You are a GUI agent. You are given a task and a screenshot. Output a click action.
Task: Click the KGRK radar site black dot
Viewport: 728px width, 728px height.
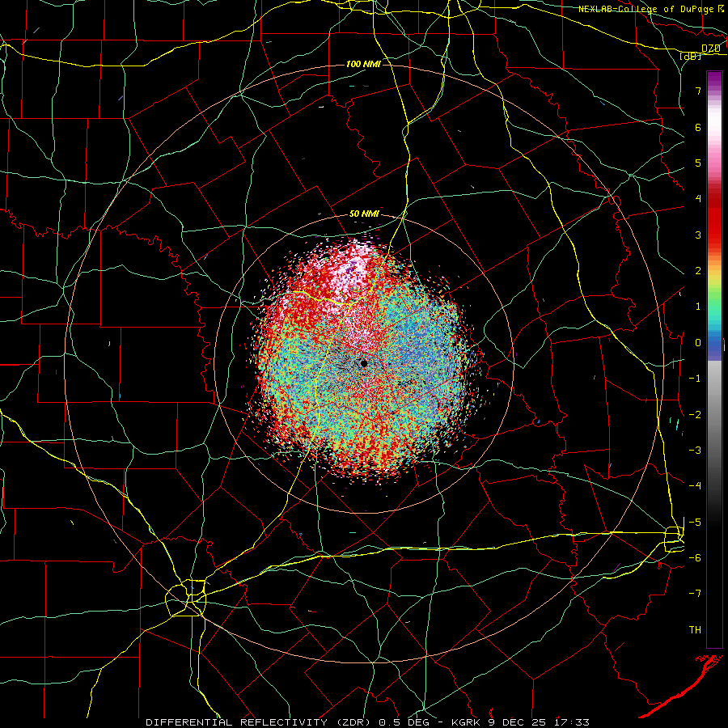tap(364, 363)
